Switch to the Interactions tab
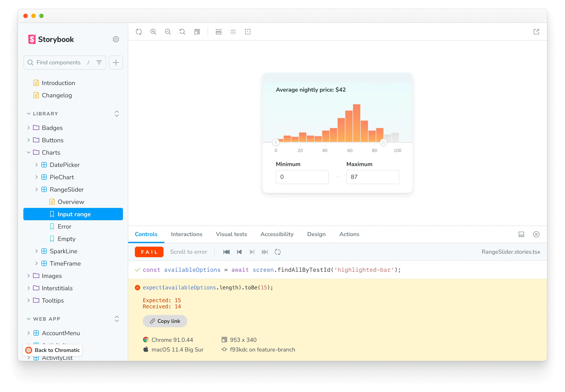 pyautogui.click(x=186, y=234)
